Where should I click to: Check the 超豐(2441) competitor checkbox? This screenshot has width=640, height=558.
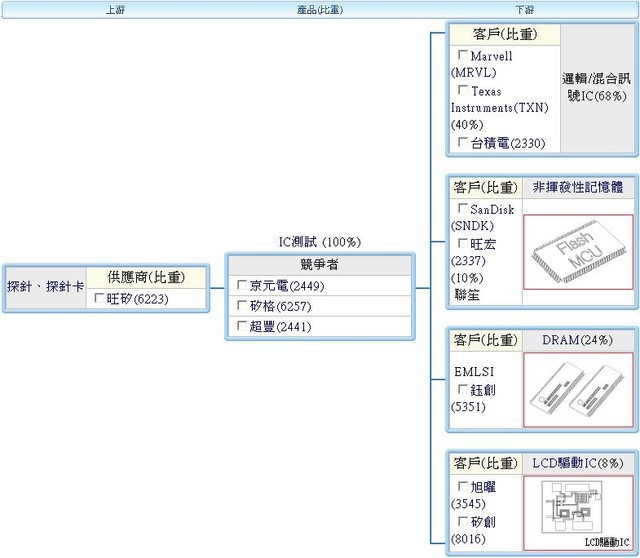242,325
